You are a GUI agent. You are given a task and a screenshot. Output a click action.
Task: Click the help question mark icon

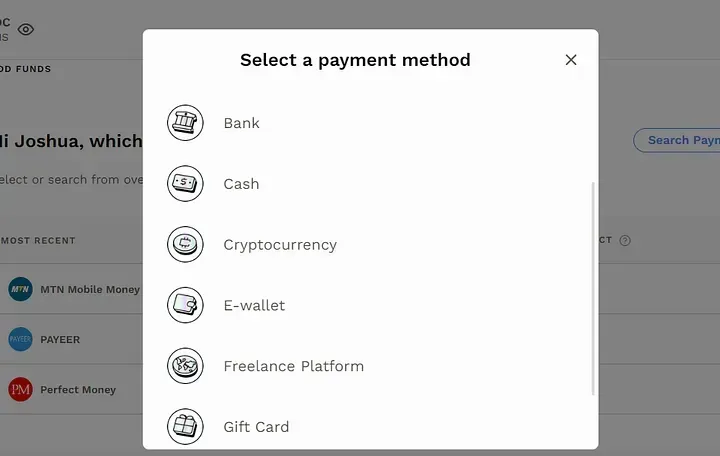click(x=625, y=240)
